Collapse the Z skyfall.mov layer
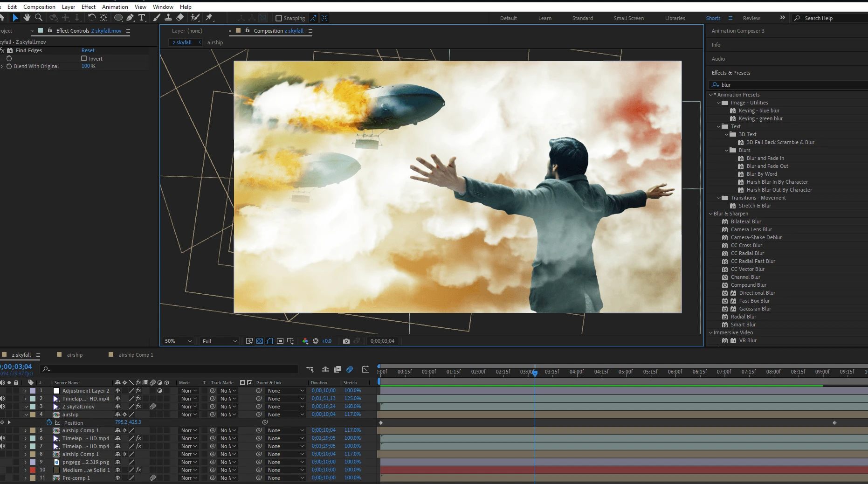The height and width of the screenshot is (484, 868). [26, 407]
